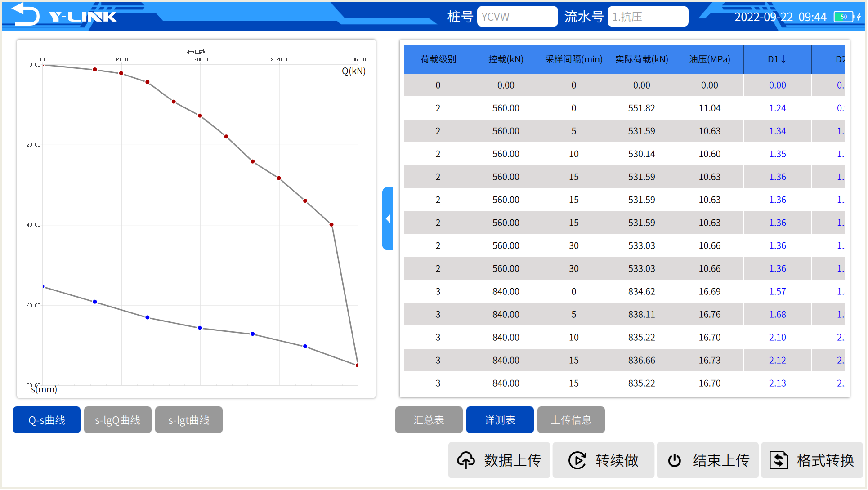Viewport: 868px width, 490px height.
Task: Collapse the panel with the blue arrow handle
Action: [x=388, y=218]
